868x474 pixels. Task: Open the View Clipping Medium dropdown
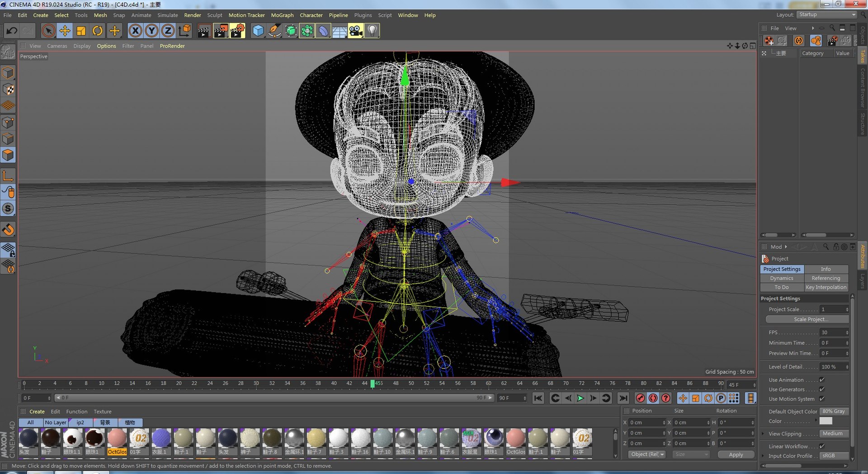[x=834, y=434]
